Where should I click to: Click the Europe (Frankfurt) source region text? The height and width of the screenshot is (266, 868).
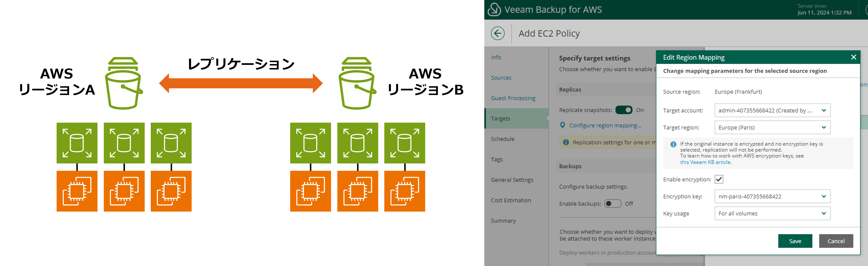point(738,92)
